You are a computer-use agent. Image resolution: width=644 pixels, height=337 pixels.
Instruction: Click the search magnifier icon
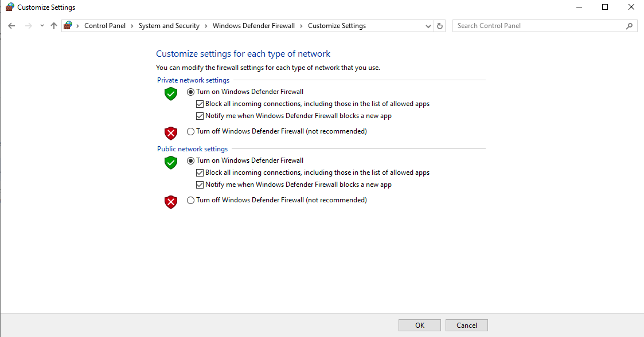click(x=629, y=26)
